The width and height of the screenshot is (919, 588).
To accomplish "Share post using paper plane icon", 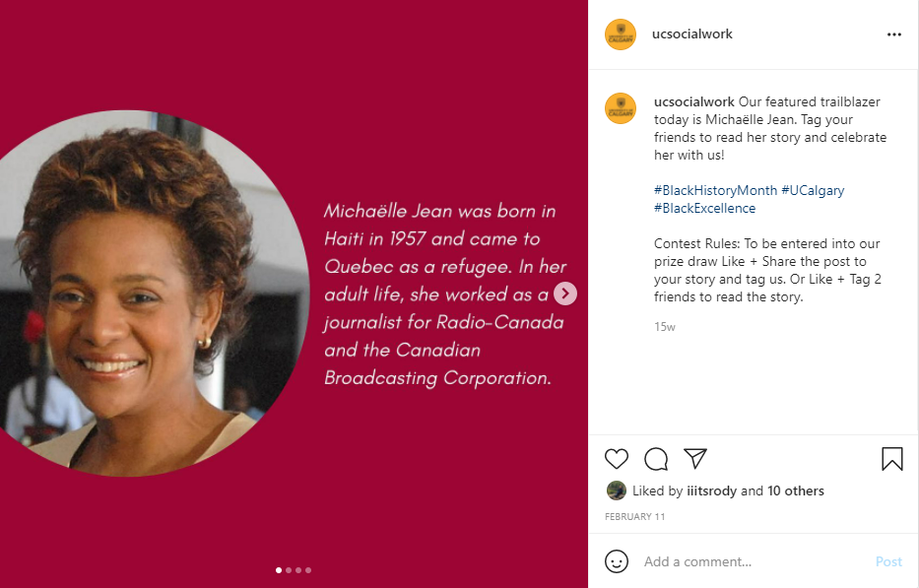I will coord(695,459).
